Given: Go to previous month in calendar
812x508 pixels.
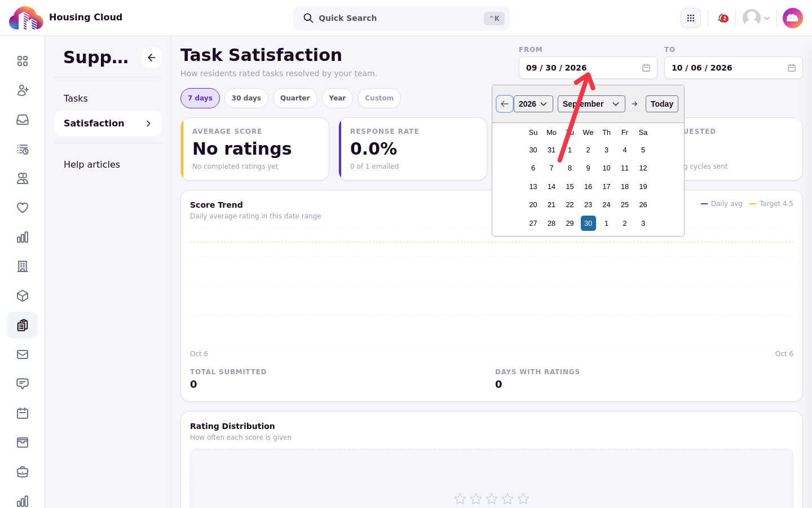Looking at the screenshot, I should (505, 104).
